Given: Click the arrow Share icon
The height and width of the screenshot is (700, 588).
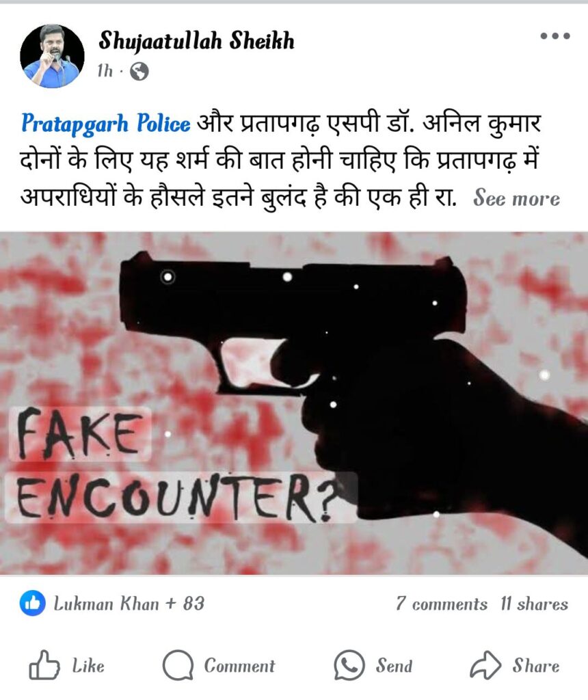Looking at the screenshot, I should [485, 665].
